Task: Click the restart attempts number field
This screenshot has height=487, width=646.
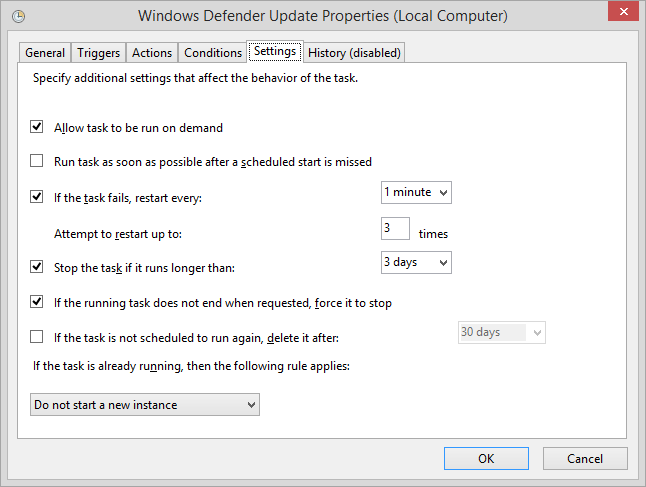Action: 395,228
